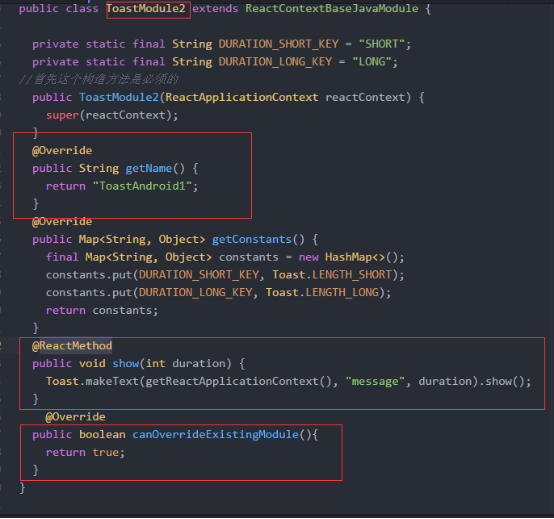This screenshot has height=519, width=554.
Task: Click the canOverrideExistingModule method name
Action: (215, 434)
